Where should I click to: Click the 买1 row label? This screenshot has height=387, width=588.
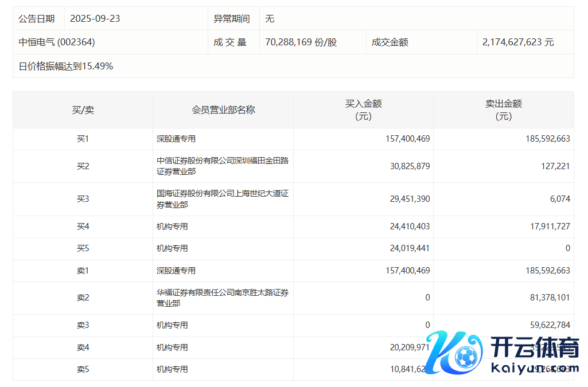pos(83,139)
